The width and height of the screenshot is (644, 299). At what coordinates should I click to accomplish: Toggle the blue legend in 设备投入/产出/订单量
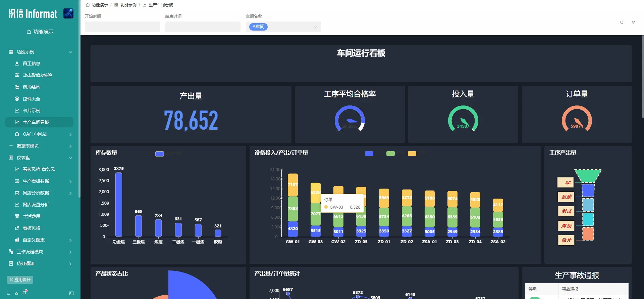[369, 154]
